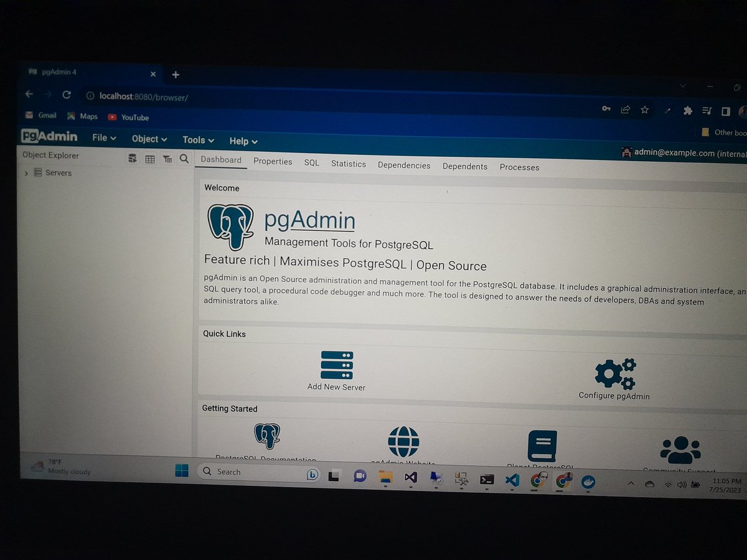Open the Wi-Fi network icon in system tray
This screenshot has width=747, height=560.
tap(668, 485)
